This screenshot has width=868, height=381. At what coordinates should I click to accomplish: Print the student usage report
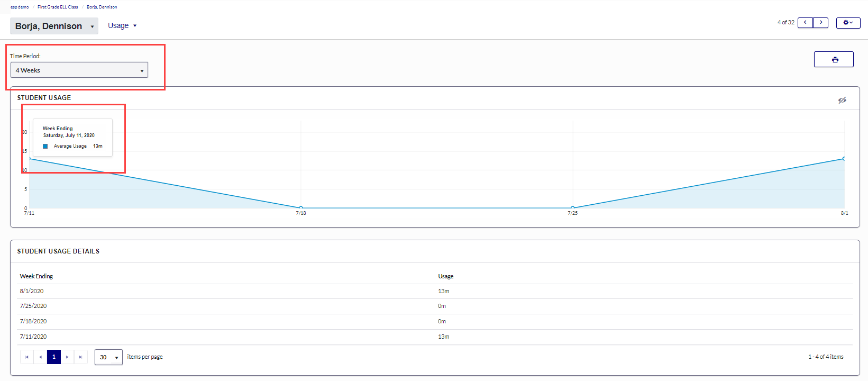point(833,60)
